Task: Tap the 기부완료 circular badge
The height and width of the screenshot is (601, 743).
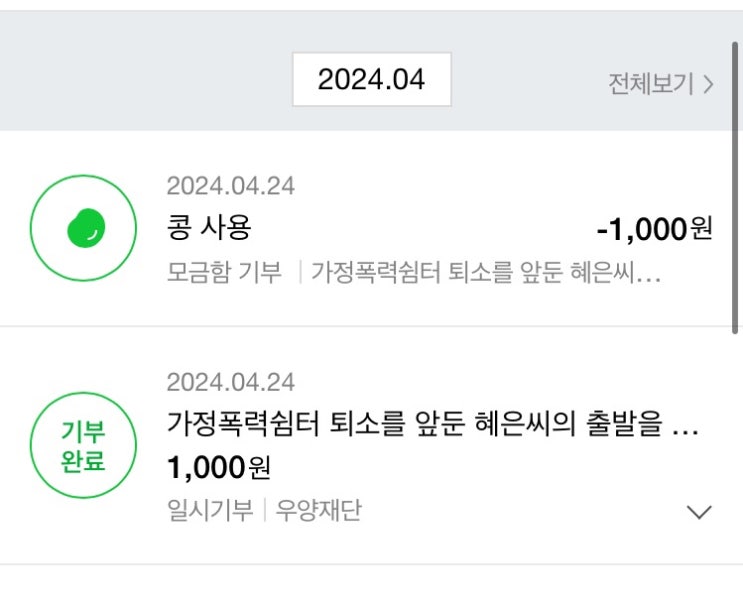Action: [x=84, y=446]
